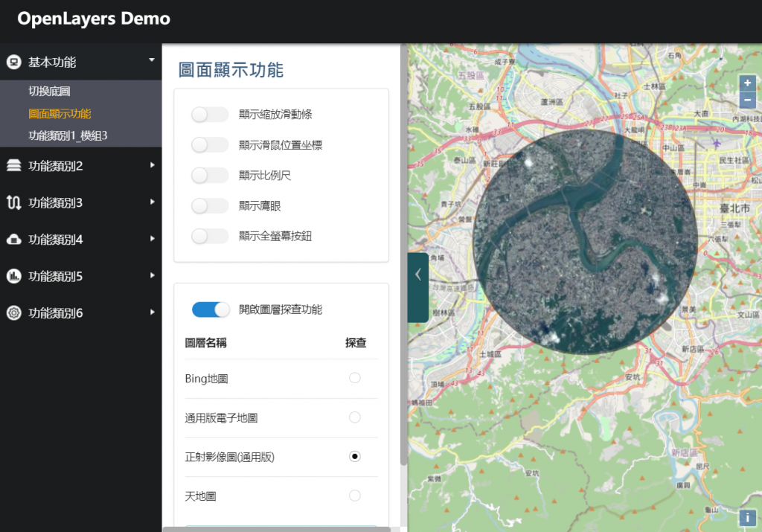Click 天地圖 layer name

tap(200, 496)
